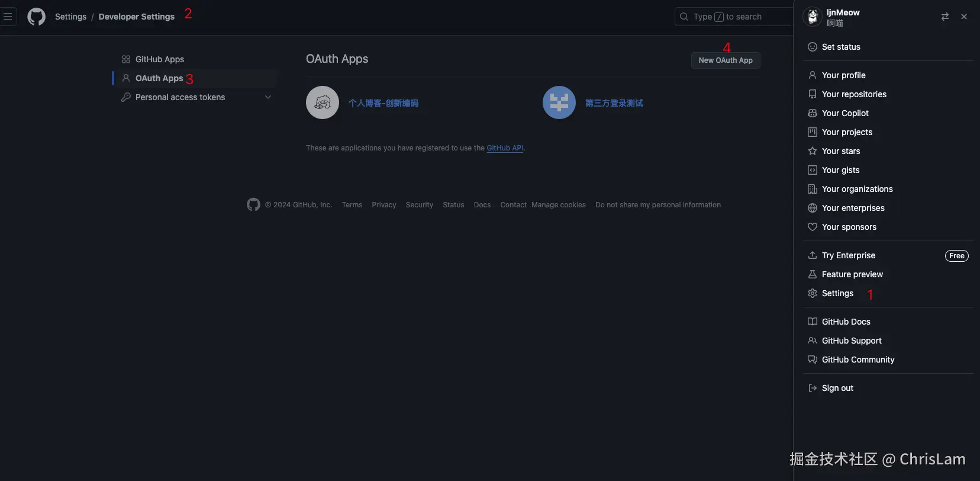Focus the Type / to search field
The image size is (980, 481).
734,17
